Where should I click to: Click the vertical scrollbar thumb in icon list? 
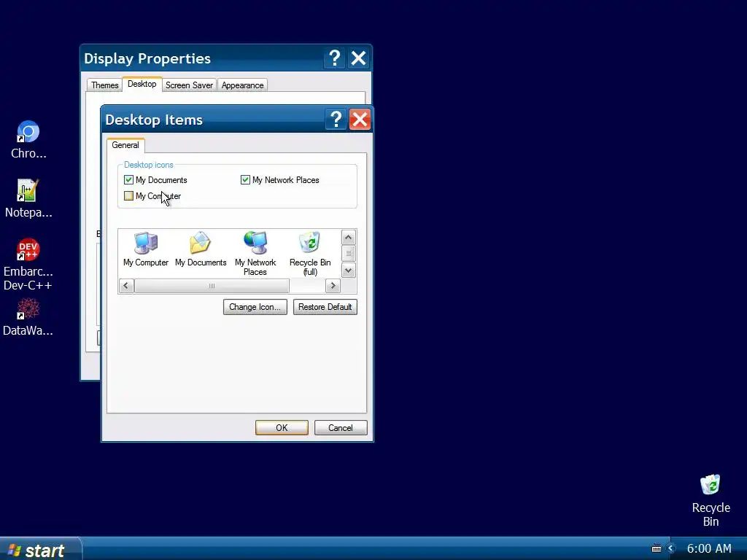pyautogui.click(x=348, y=253)
